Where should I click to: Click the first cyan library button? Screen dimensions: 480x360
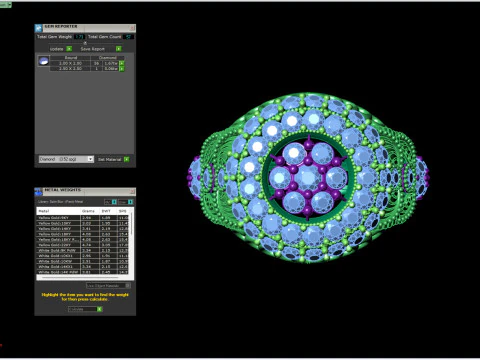(x=114, y=202)
